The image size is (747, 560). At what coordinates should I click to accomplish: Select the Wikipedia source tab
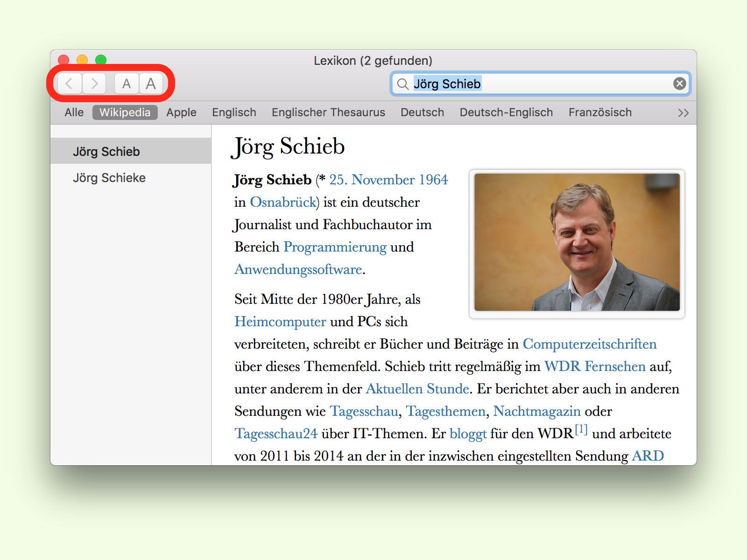[125, 112]
